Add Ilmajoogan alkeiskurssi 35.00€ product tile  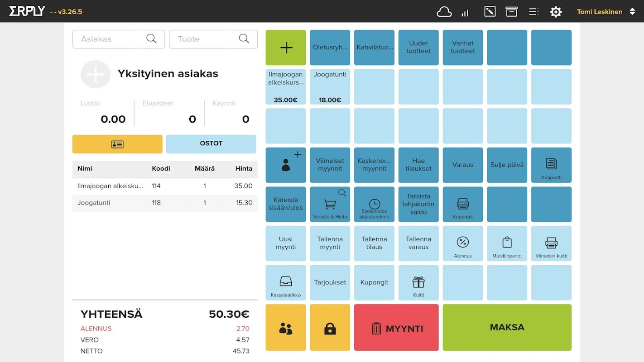pyautogui.click(x=286, y=87)
